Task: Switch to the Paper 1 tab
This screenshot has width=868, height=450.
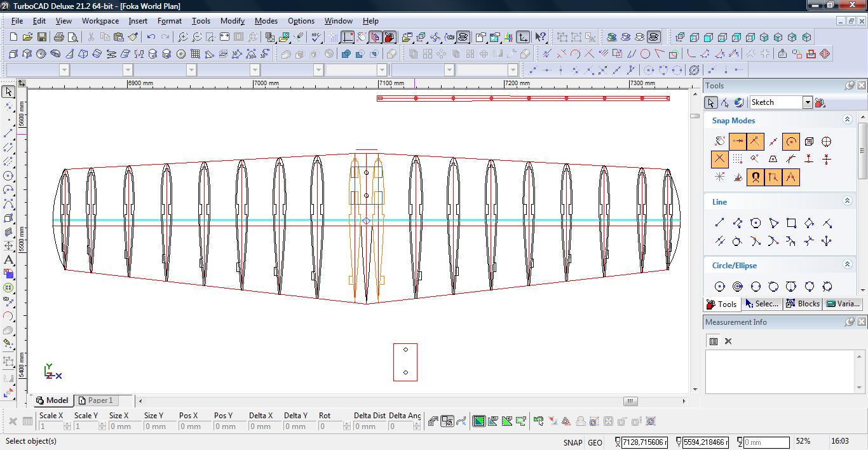Action: click(x=95, y=400)
